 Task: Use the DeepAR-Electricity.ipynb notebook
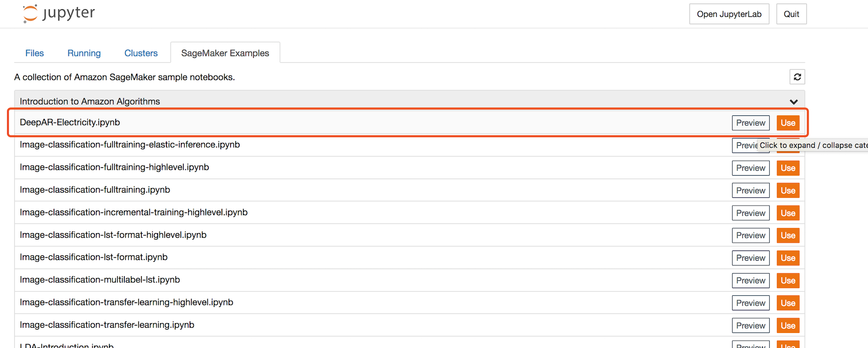788,123
